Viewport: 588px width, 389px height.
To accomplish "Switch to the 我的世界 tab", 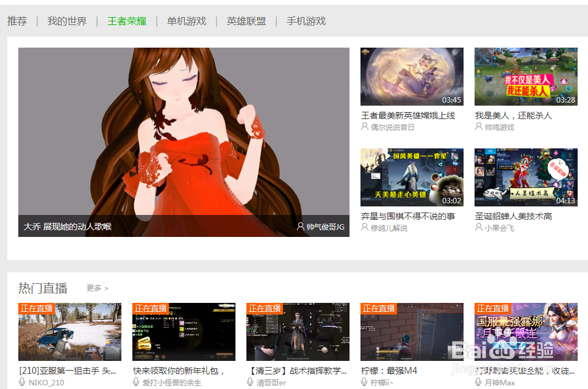I will click(66, 21).
